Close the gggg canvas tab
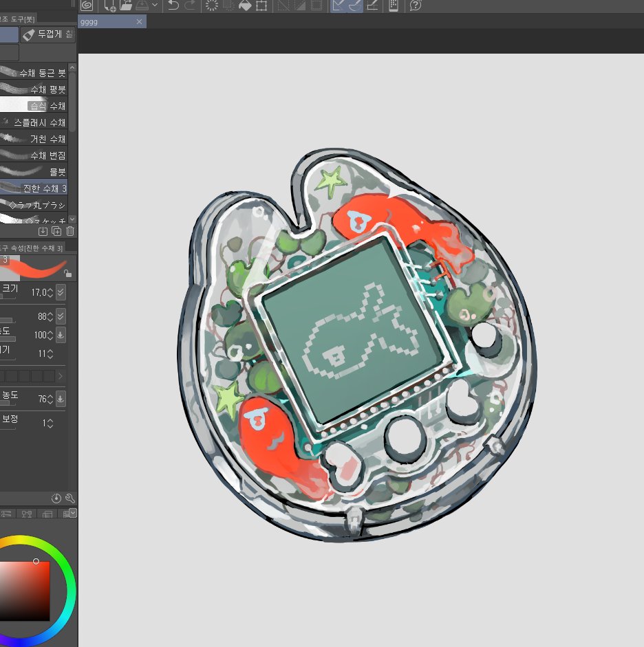This screenshot has height=647, width=644. point(139,22)
